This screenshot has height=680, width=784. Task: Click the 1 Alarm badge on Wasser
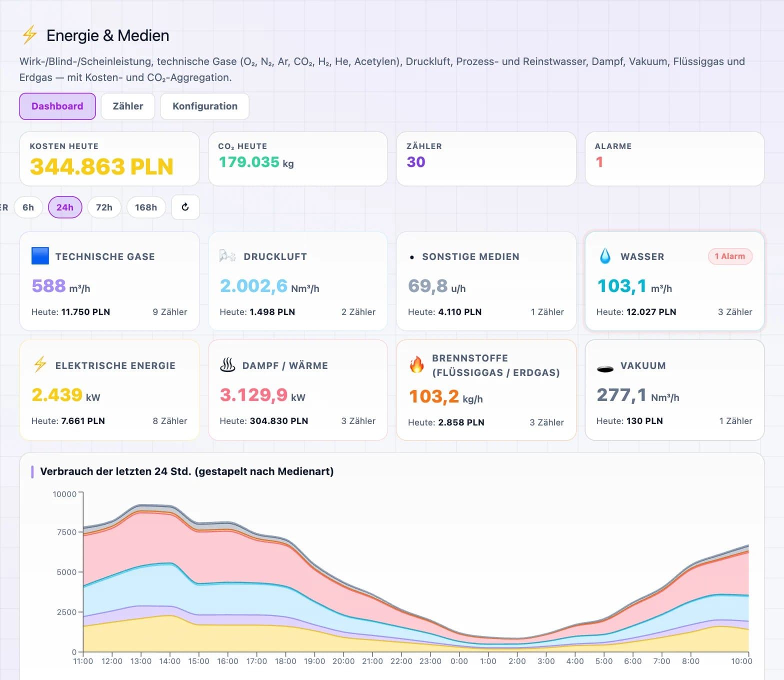click(730, 256)
